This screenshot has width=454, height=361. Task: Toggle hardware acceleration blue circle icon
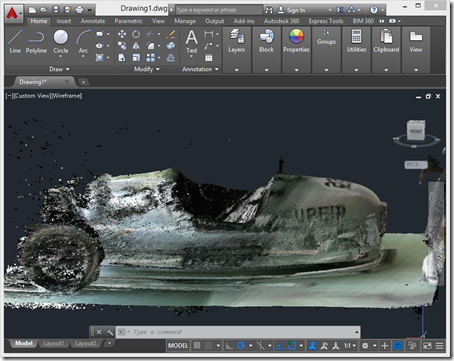point(398,346)
